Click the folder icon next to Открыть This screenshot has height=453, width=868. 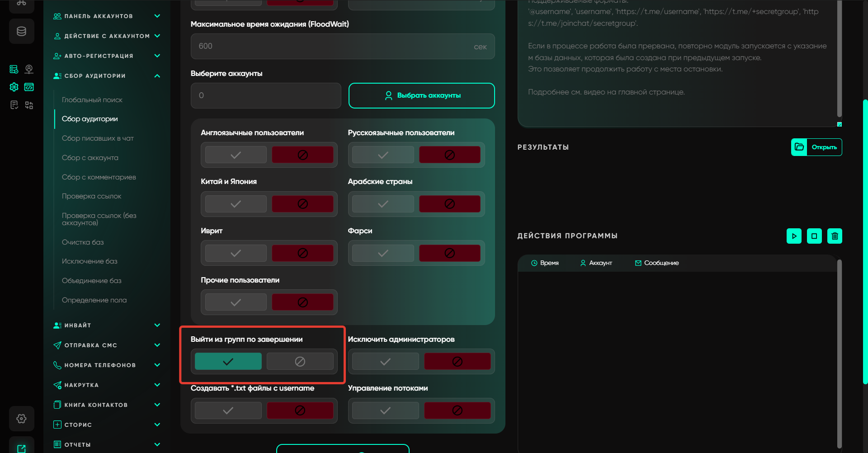pos(799,147)
